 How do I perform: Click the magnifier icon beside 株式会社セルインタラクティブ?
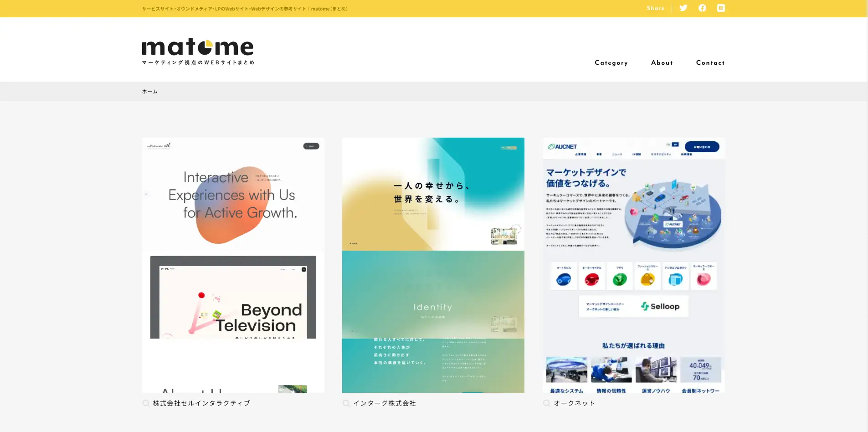point(146,403)
